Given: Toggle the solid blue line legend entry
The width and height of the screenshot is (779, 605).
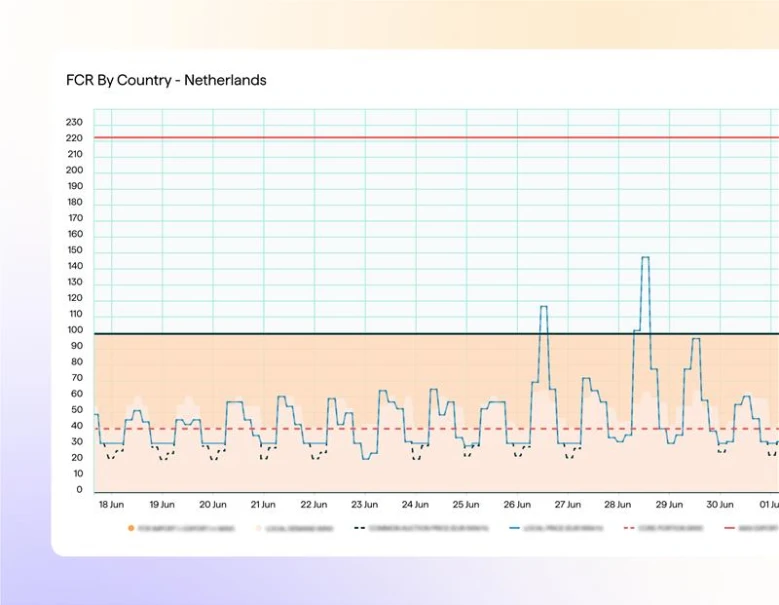Looking at the screenshot, I should tap(556, 528).
